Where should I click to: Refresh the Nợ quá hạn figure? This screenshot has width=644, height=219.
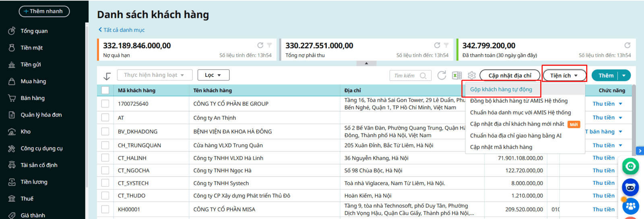coord(260,45)
